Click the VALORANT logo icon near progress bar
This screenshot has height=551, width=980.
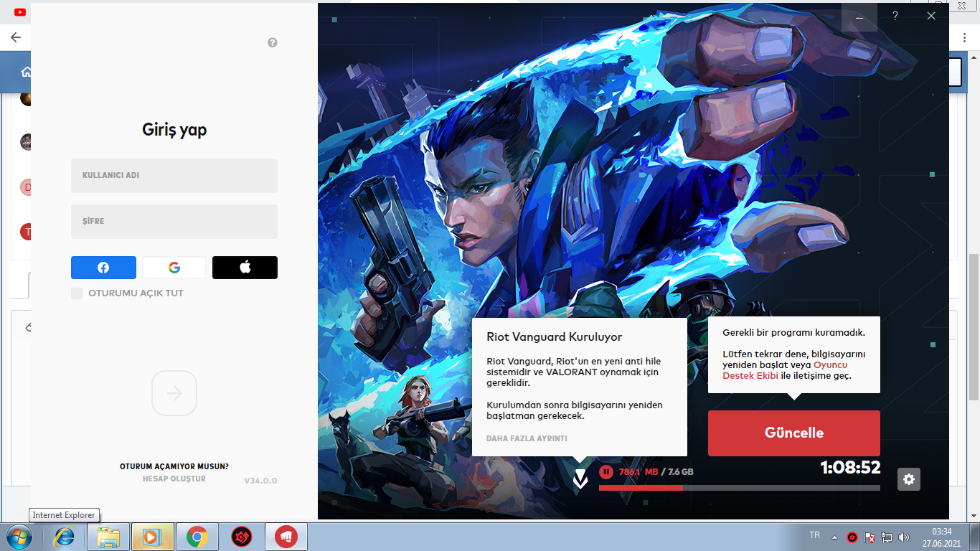(x=580, y=479)
